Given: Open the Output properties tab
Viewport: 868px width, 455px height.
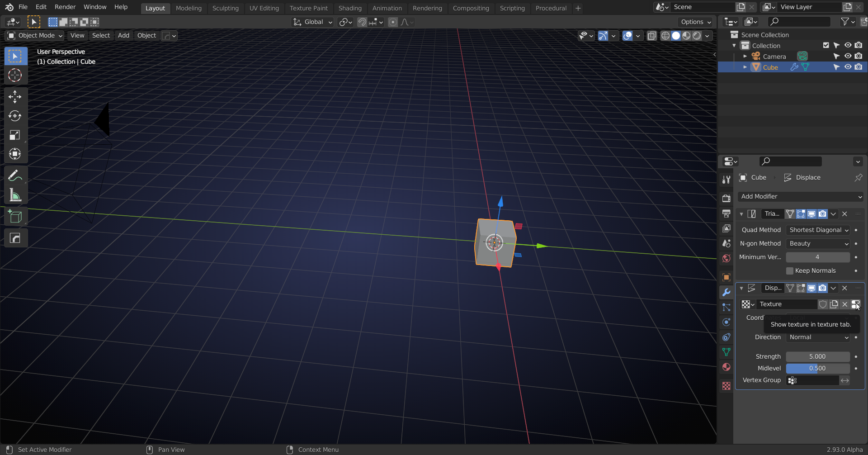Looking at the screenshot, I should pos(726,213).
